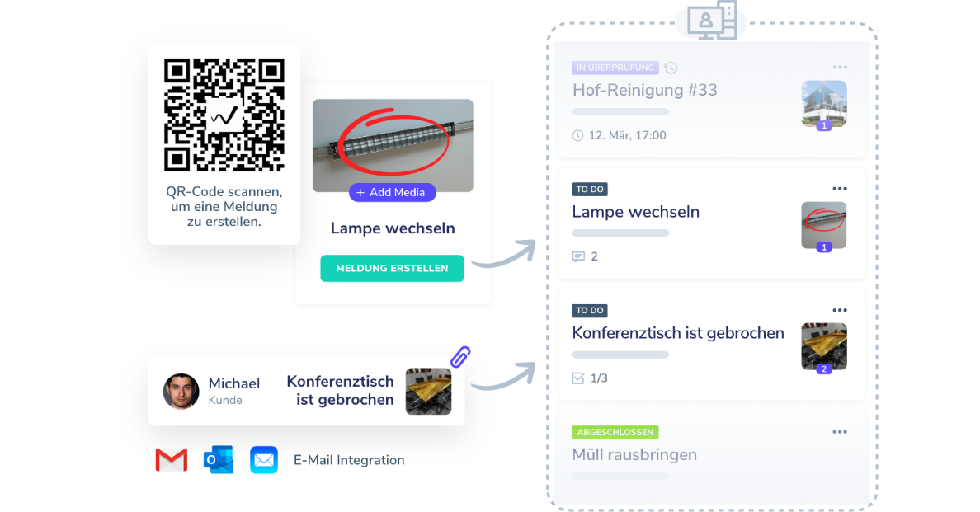Click the QR code image

coord(224,115)
